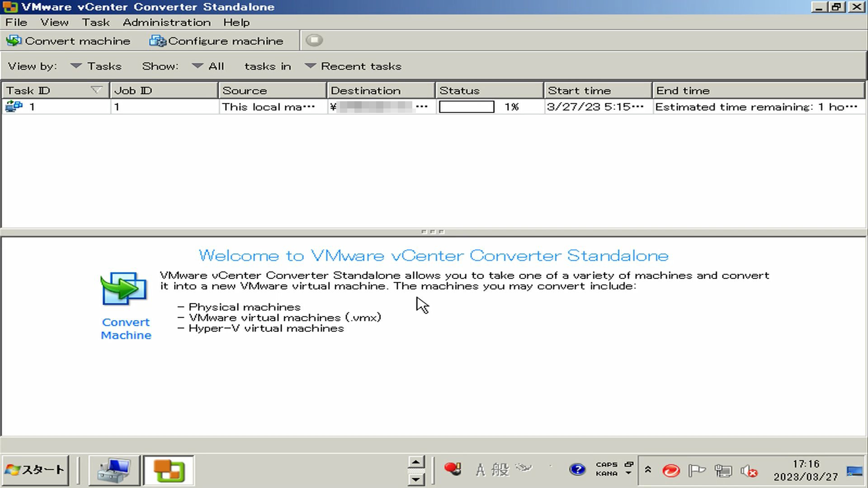Click the pane splitter grip dots

(x=433, y=232)
